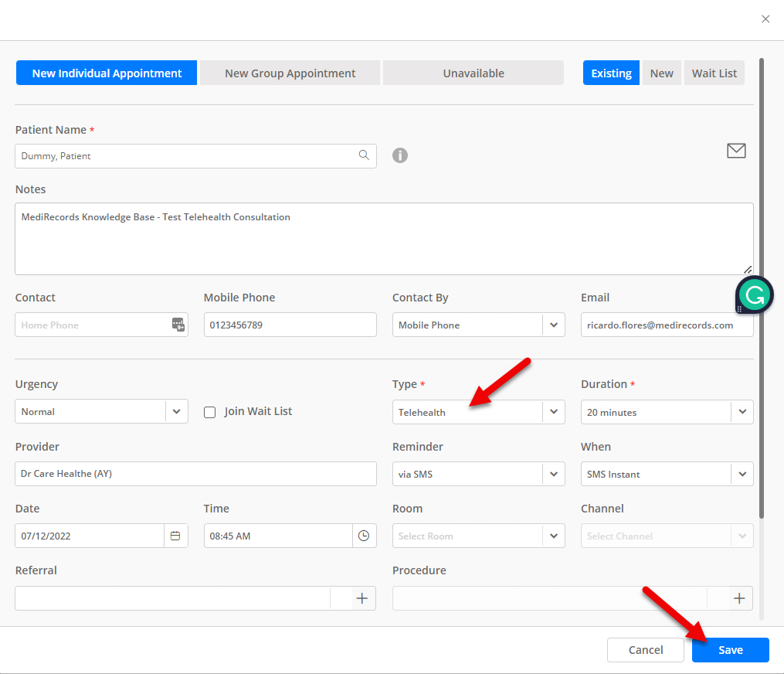This screenshot has width=784, height=674.
Task: Open the Select Channel dropdown
Action: tap(667, 536)
